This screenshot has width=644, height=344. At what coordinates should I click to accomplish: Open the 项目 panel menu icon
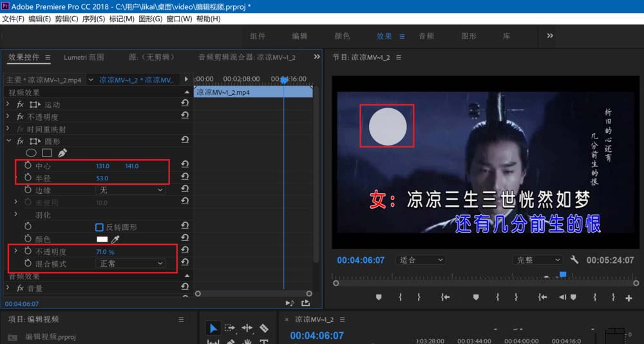181,320
